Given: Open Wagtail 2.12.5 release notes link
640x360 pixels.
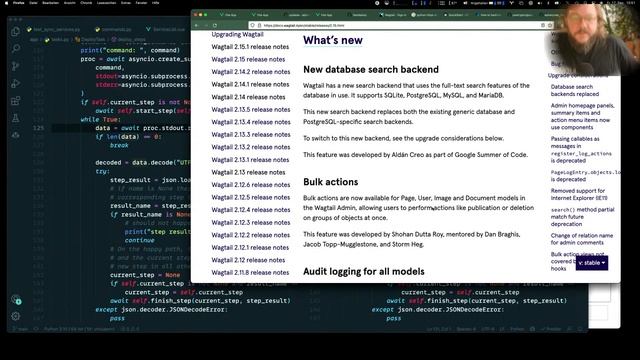Looking at the screenshot, I should coord(251,197).
